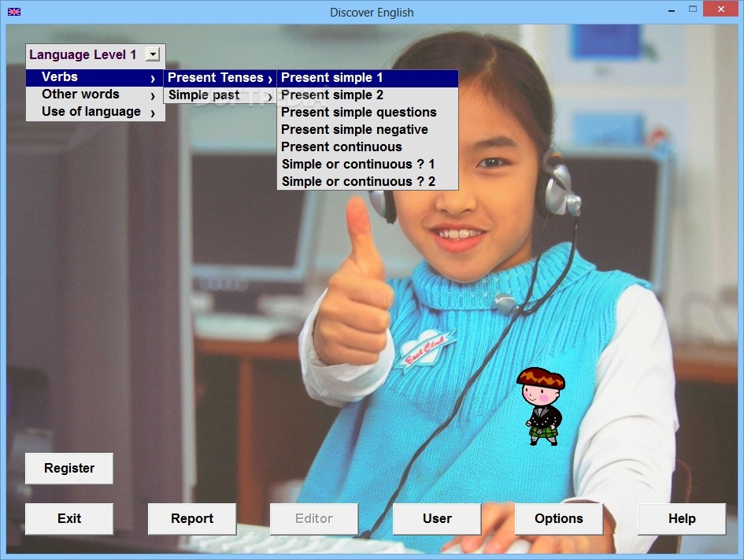Open the Simple past submenu
This screenshot has width=744, height=560.
click(x=220, y=95)
